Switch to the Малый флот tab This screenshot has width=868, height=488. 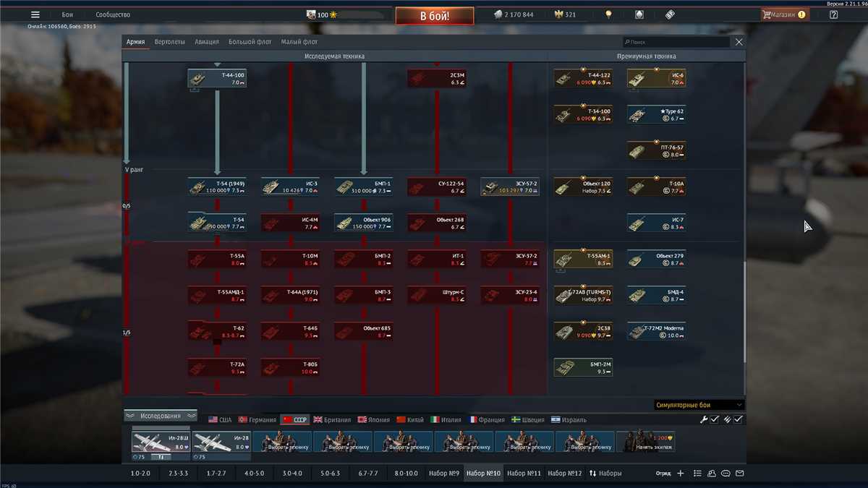point(299,42)
